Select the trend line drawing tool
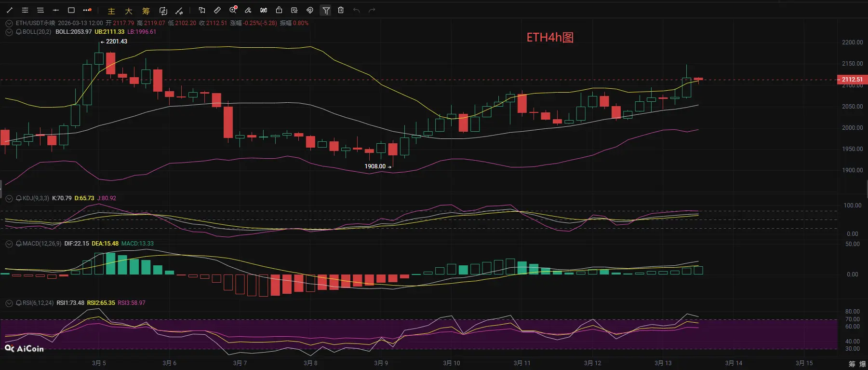 tap(10, 10)
